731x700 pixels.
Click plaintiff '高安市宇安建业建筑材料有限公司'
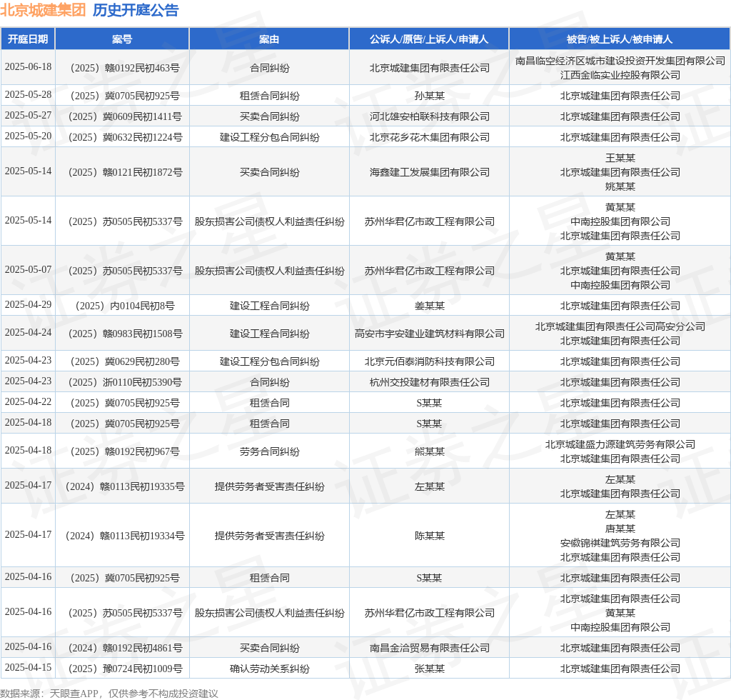(429, 334)
